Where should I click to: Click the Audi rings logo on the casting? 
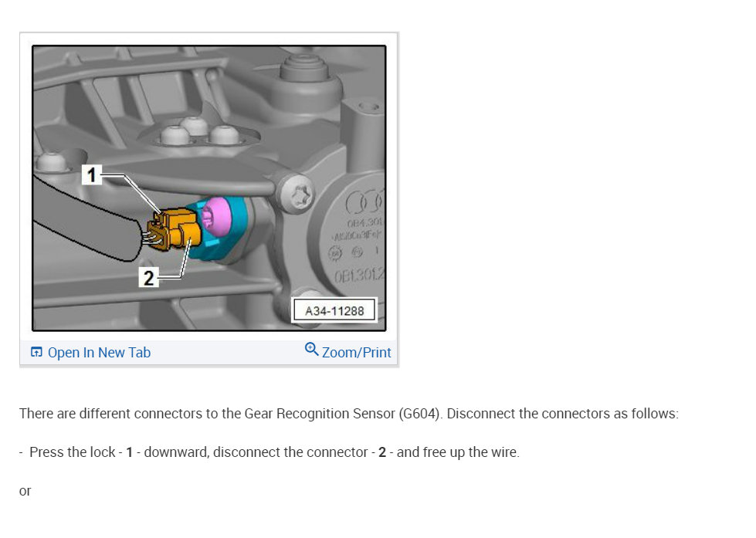tap(364, 202)
